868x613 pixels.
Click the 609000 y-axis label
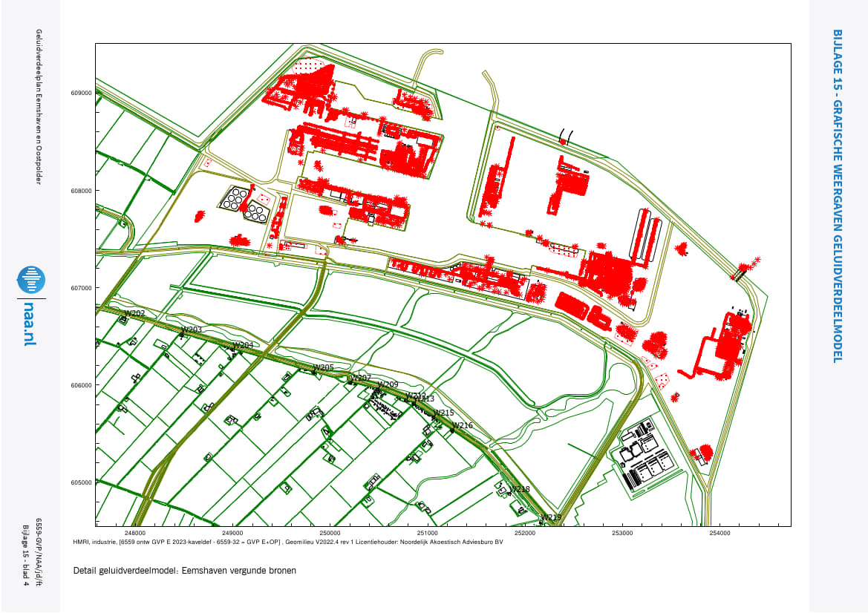[x=80, y=94]
